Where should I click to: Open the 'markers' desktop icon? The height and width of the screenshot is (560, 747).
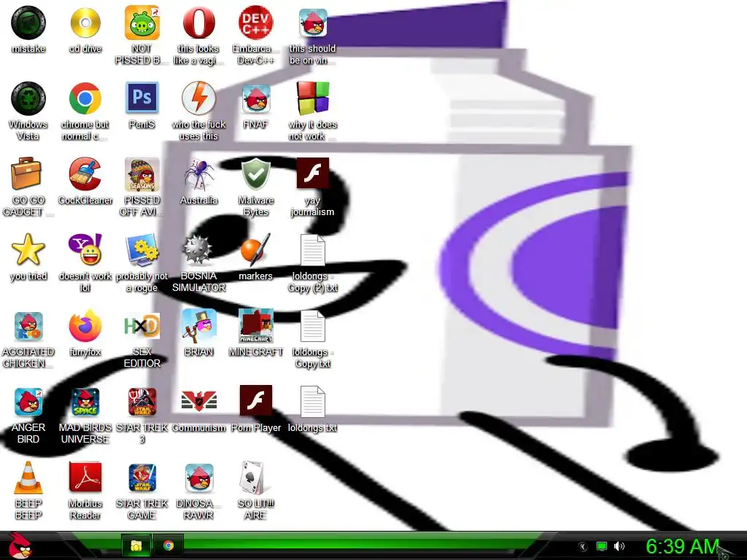tap(256, 250)
